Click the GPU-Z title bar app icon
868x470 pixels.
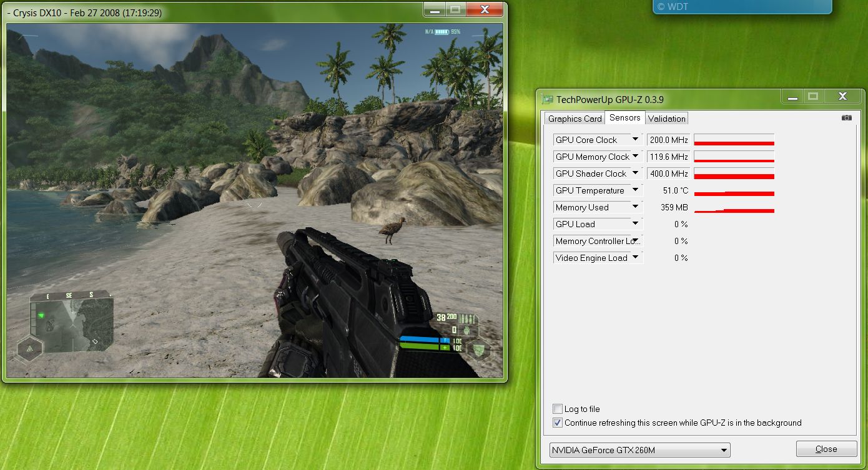pos(548,99)
